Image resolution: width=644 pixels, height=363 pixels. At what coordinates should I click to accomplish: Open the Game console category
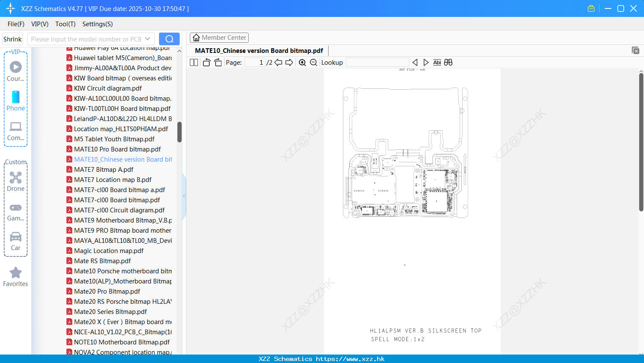16,212
